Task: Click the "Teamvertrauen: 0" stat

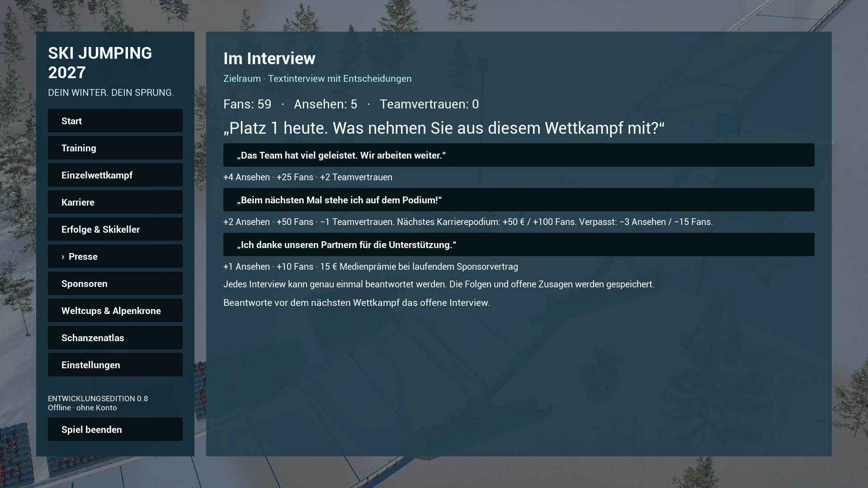Action: (x=429, y=104)
